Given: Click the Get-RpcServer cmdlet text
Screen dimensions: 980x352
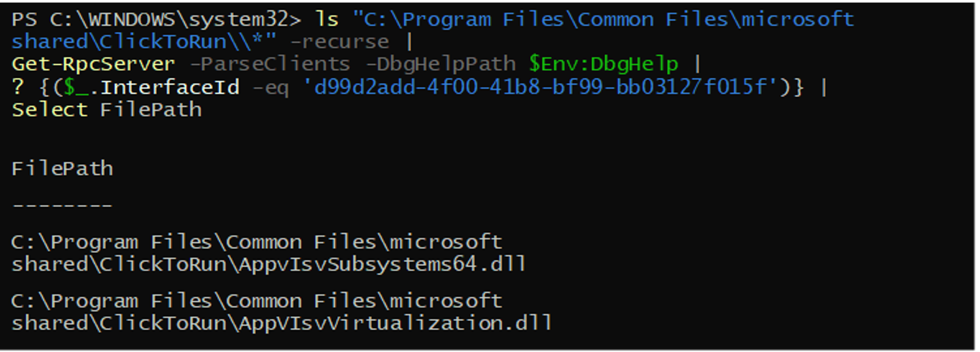Looking at the screenshot, I should point(93,64).
